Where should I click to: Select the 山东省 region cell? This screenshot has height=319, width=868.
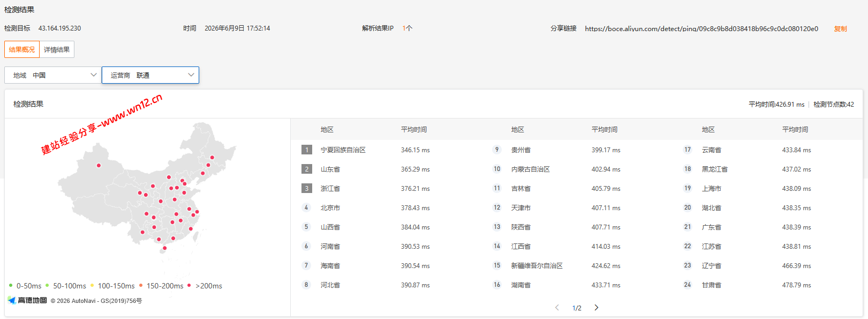pyautogui.click(x=330, y=169)
